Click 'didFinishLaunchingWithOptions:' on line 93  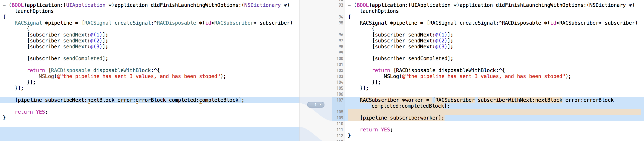click(541, 5)
